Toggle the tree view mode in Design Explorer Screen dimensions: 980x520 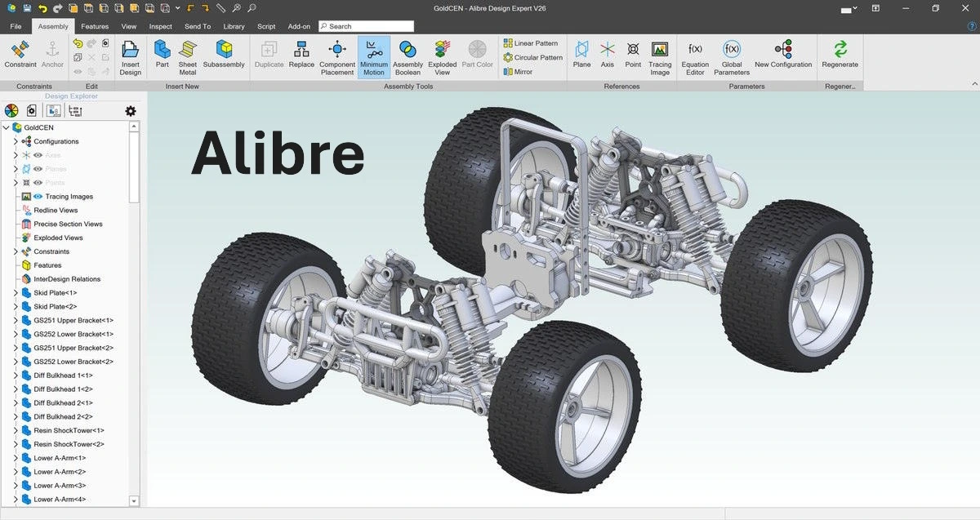(75, 111)
